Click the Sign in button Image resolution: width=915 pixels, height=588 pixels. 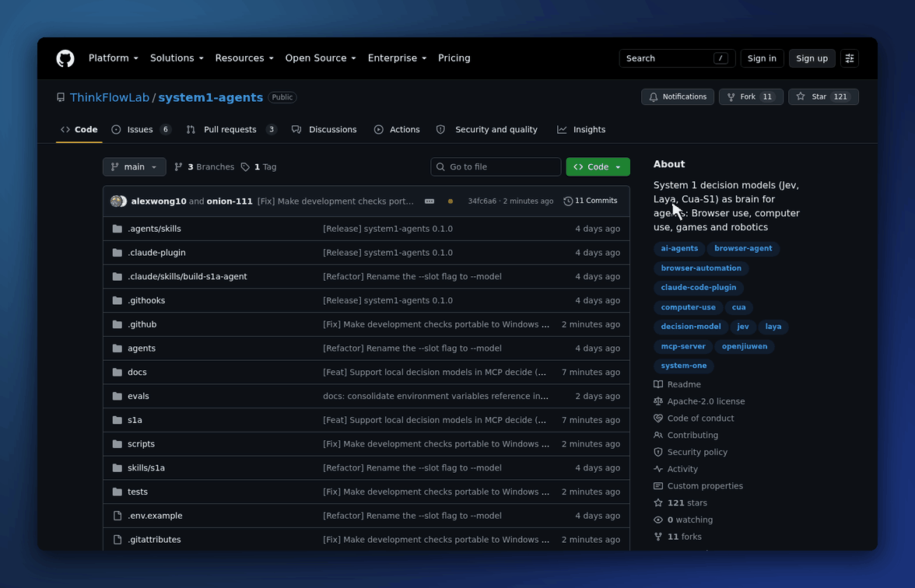[762, 58]
